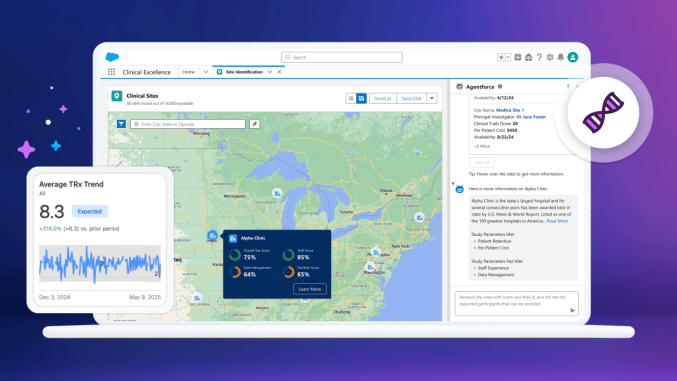Viewport: 677px width, 381px height.
Task: Select the site marker near Washington
Action: point(370,267)
